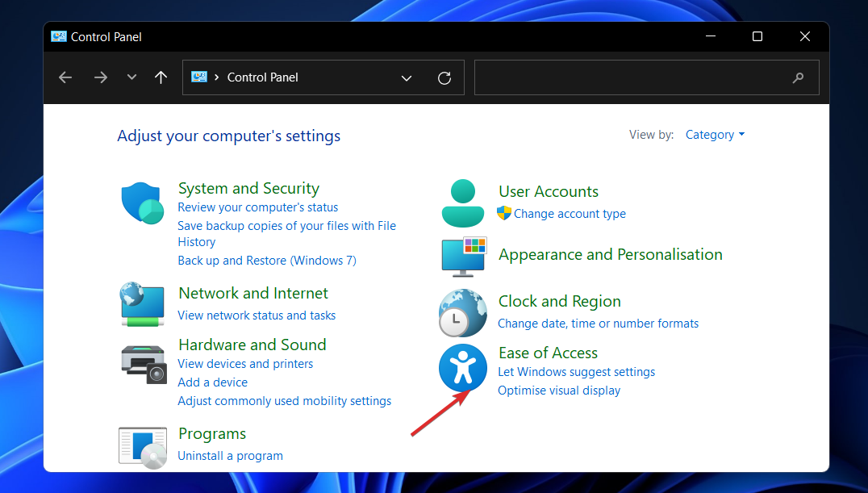868x493 pixels.
Task: Open Uninstall a program link
Action: 230,456
